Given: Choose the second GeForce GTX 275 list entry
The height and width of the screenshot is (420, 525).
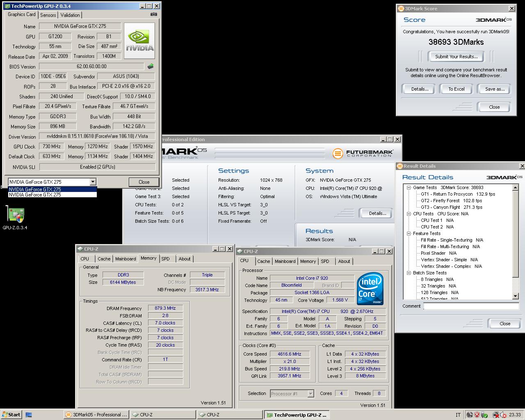Looking at the screenshot, I should click(52, 194).
